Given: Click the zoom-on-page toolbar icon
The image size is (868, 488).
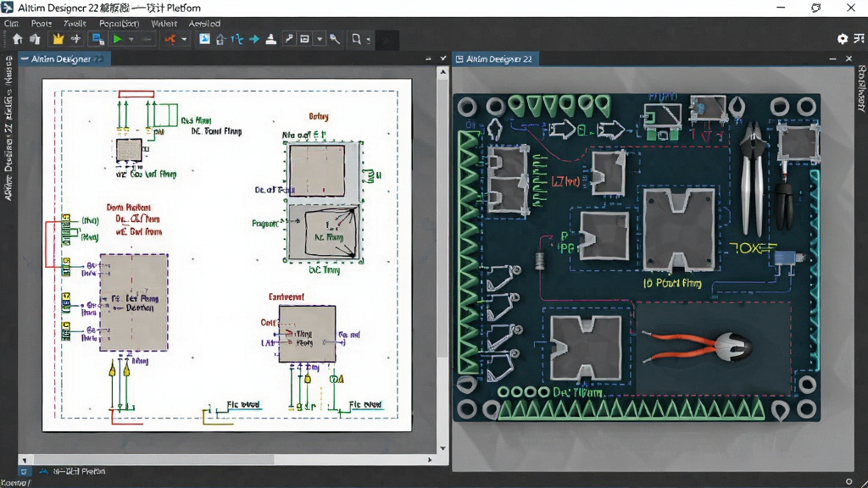Looking at the screenshot, I should click(357, 39).
